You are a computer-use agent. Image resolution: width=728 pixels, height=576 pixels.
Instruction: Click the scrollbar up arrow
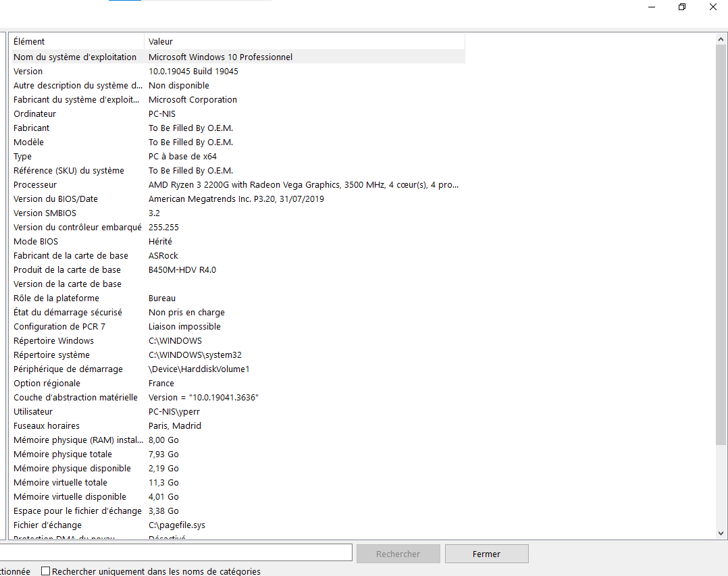[721, 40]
